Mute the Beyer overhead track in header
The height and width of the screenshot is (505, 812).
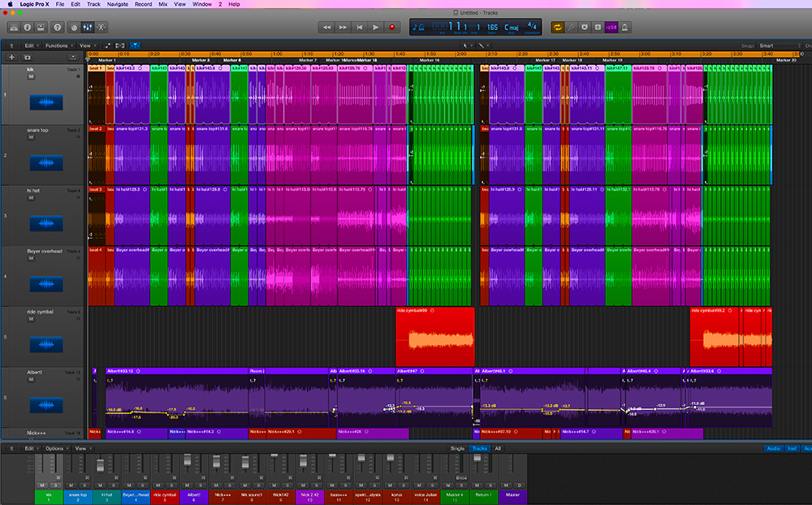pyautogui.click(x=31, y=258)
